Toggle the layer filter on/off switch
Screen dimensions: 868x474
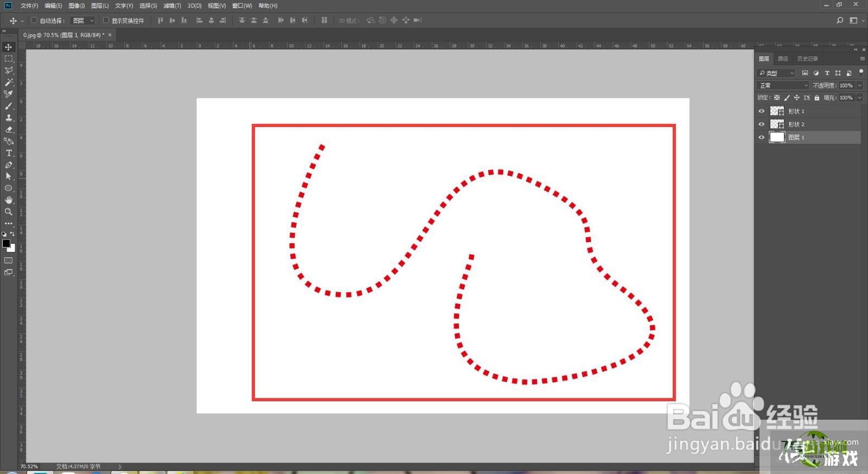coord(861,72)
